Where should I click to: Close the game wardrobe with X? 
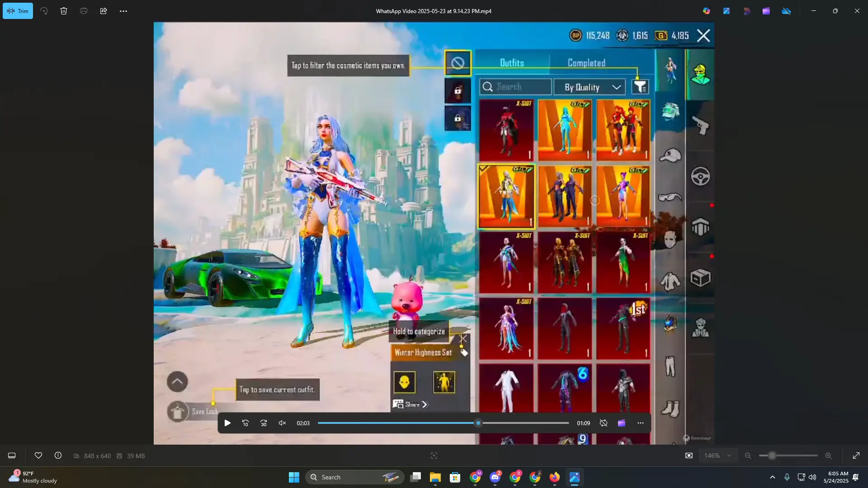[703, 36]
